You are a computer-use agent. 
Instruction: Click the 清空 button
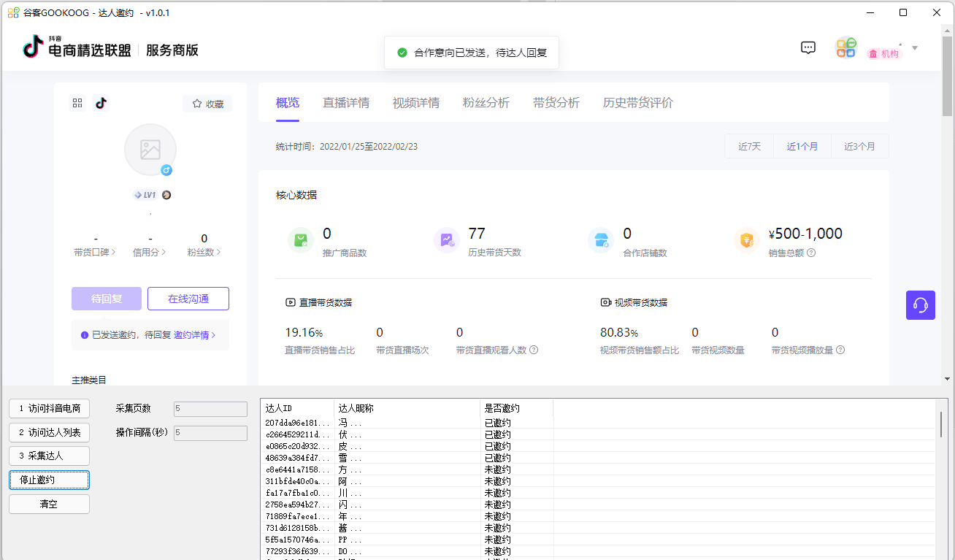50,504
